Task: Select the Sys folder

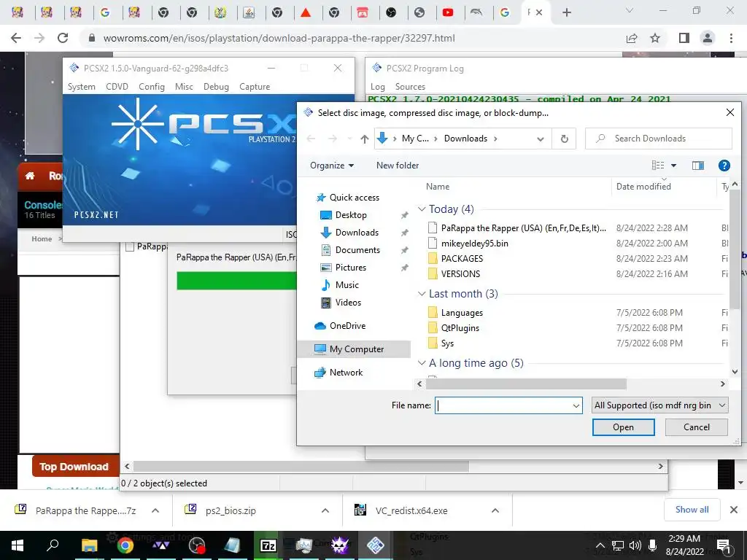Action: point(447,343)
